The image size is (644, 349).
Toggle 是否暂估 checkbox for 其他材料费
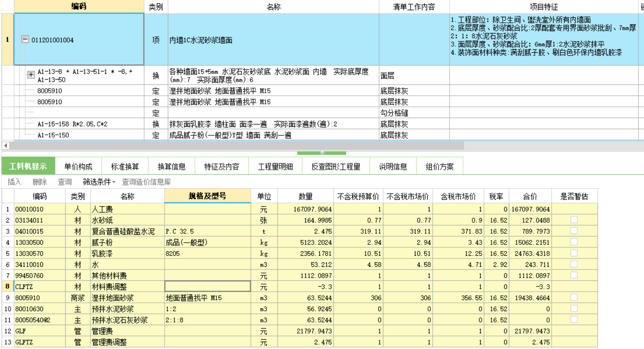[574, 276]
